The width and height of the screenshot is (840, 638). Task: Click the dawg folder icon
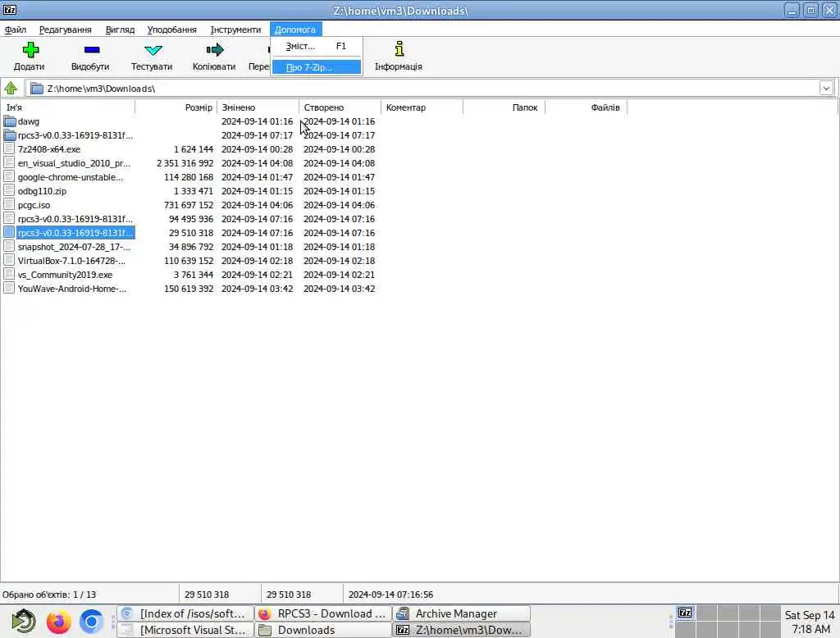click(x=10, y=121)
